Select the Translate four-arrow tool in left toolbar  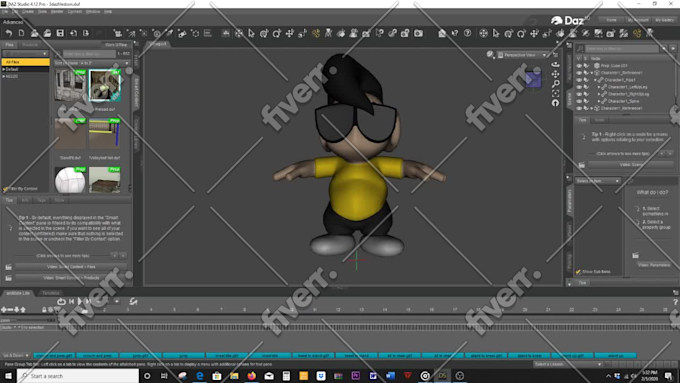click(x=290, y=33)
